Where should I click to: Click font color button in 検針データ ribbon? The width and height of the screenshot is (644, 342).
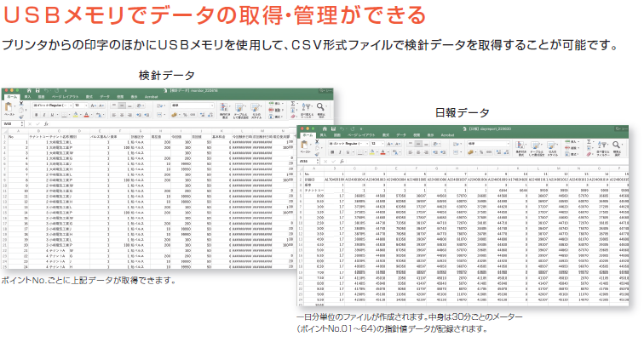[88, 114]
